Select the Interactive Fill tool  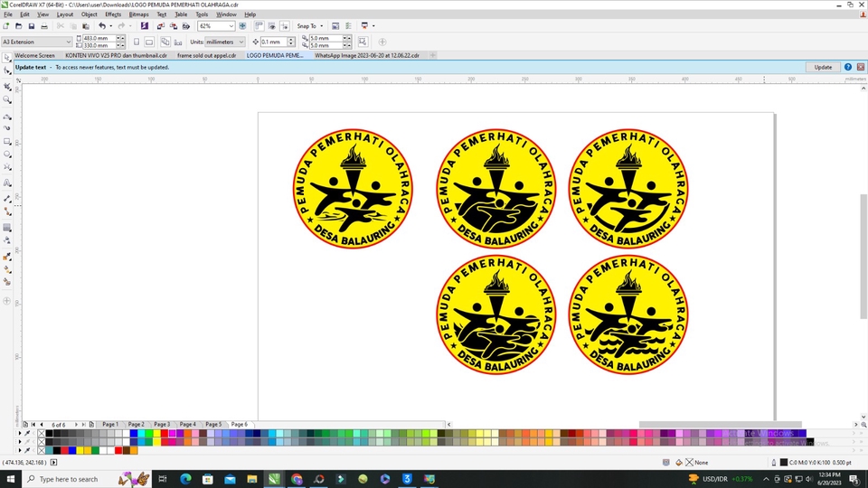coord(7,269)
